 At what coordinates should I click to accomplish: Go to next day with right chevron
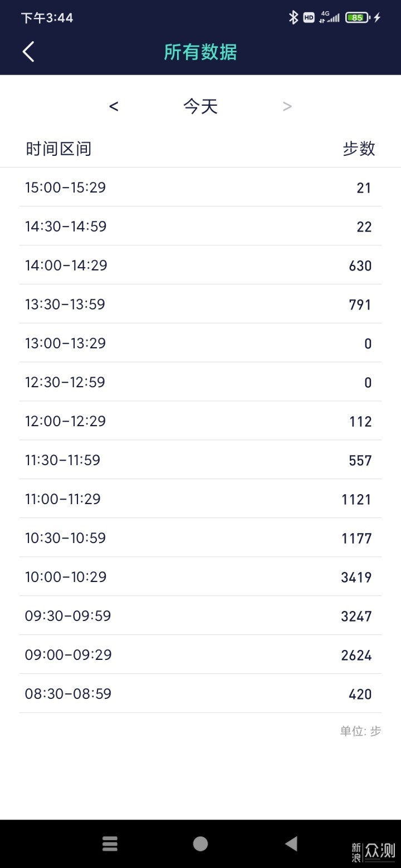pyautogui.click(x=287, y=106)
